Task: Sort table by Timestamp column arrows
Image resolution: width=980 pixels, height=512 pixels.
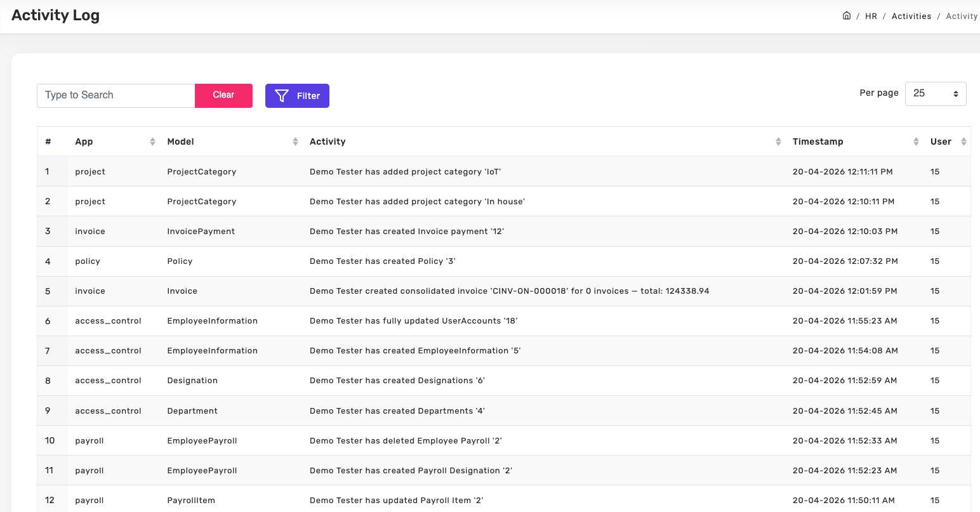Action: click(x=916, y=141)
